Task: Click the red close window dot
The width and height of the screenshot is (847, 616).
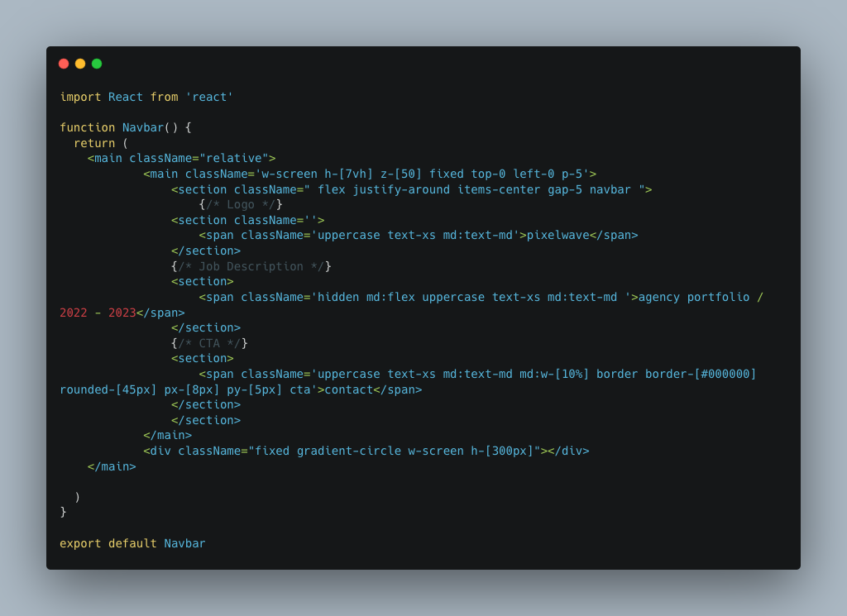Action: point(64,64)
